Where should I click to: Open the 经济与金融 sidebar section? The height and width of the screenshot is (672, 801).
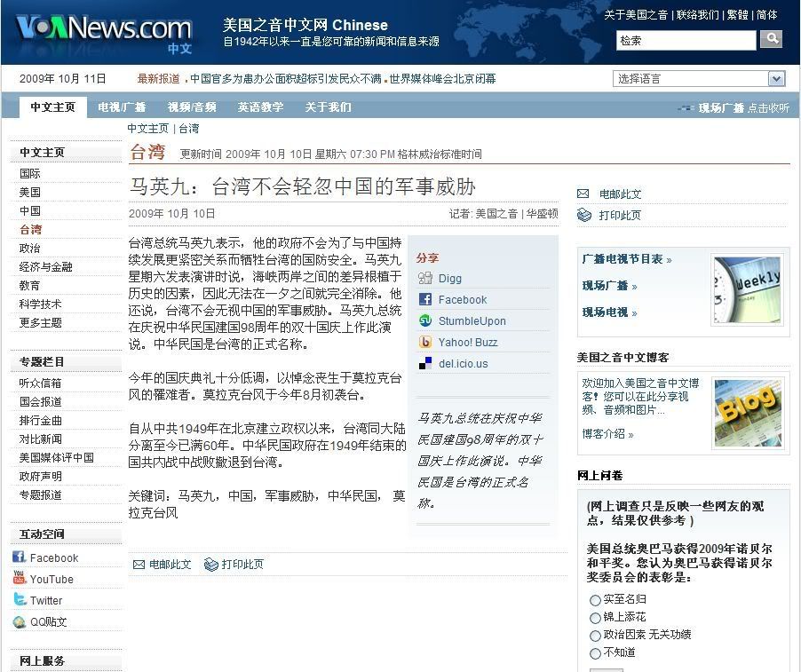coord(46,267)
